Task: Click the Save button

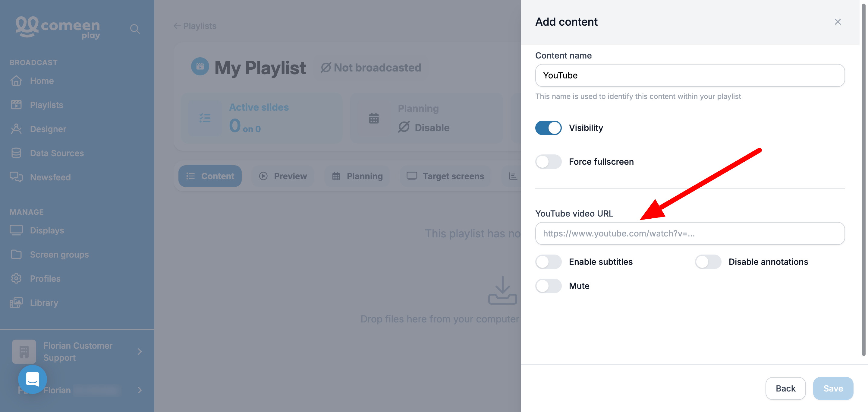Action: tap(833, 388)
